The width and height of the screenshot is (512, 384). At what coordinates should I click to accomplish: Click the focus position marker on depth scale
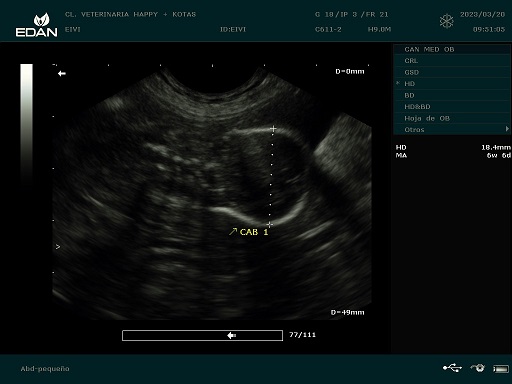[x=58, y=247]
